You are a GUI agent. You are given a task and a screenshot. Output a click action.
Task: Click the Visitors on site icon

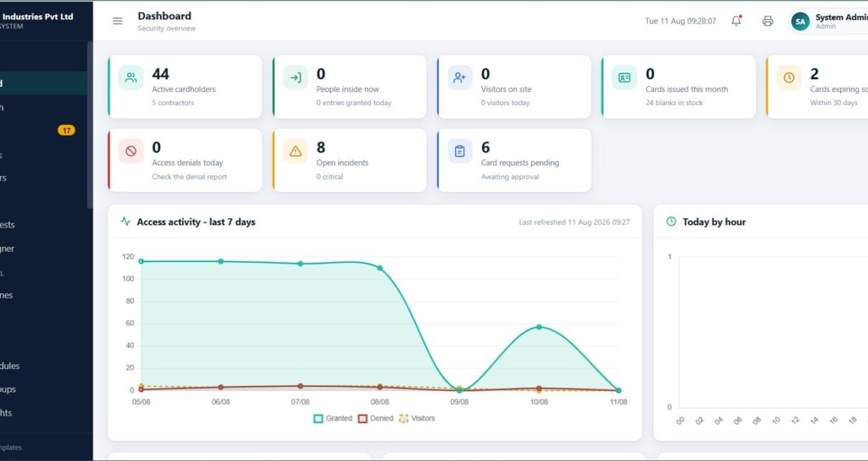click(460, 78)
